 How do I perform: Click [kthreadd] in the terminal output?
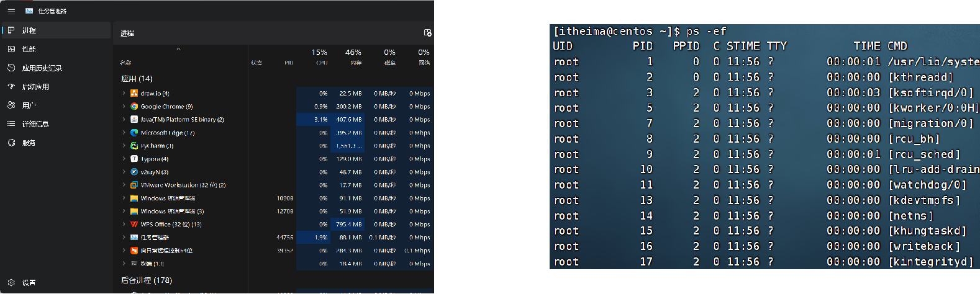[x=920, y=77]
